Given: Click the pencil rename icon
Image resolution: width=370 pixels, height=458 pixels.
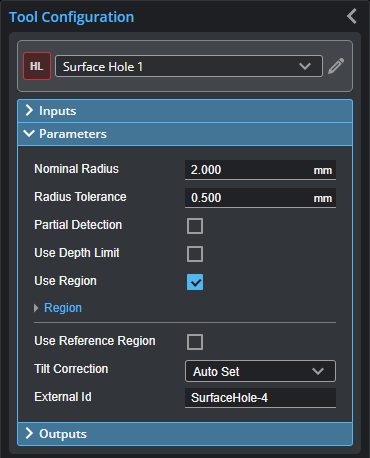Looking at the screenshot, I should [x=336, y=66].
